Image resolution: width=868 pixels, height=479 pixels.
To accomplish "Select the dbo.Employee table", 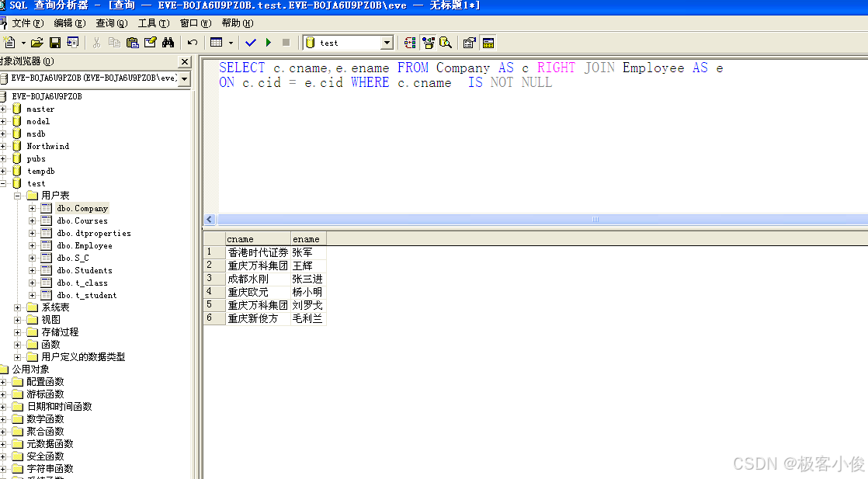I will pyautogui.click(x=84, y=245).
